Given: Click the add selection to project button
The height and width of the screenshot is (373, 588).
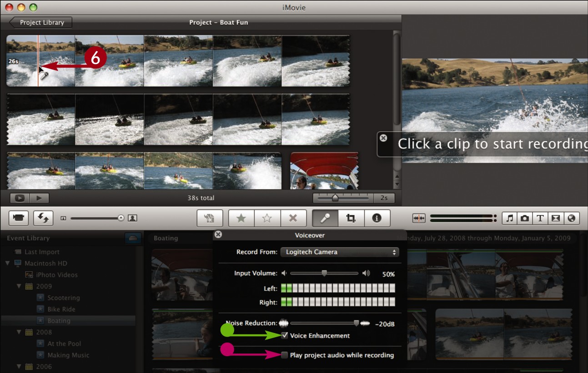Looking at the screenshot, I should click(x=210, y=218).
